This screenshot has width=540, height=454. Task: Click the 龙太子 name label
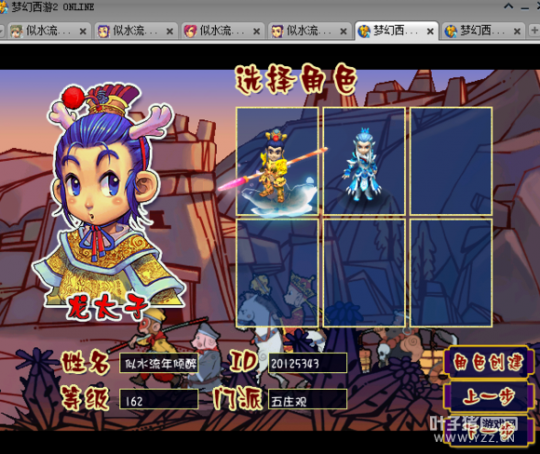coord(107,307)
